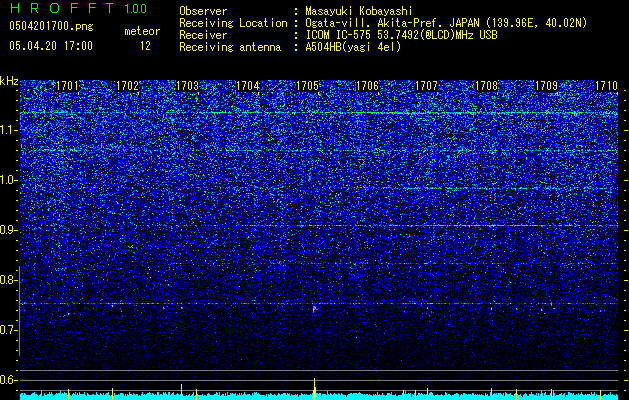Image resolution: width=629 pixels, height=400 pixels.
Task: Click the 0.6 frequency axis label
Action: click(x=9, y=380)
